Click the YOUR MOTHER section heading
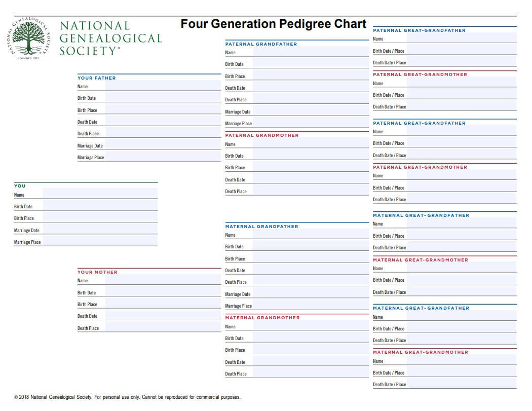Viewport: 532px width, 411px height. (x=97, y=272)
